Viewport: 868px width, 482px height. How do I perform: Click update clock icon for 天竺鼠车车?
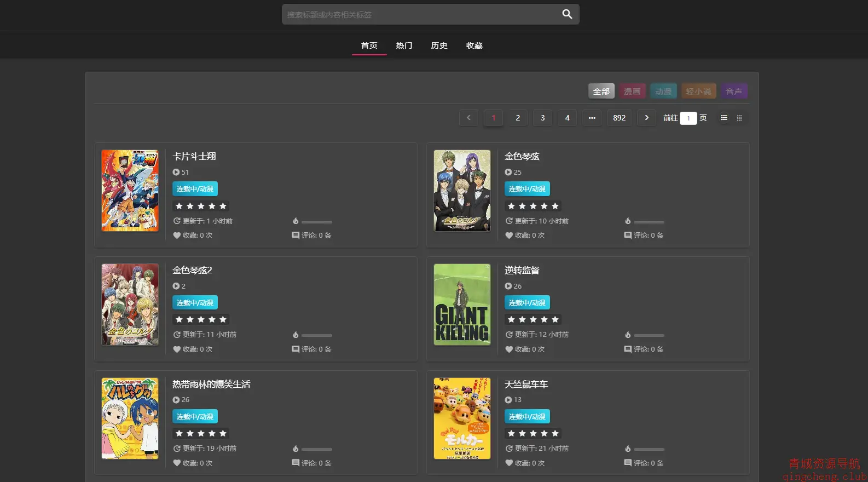[x=509, y=449]
